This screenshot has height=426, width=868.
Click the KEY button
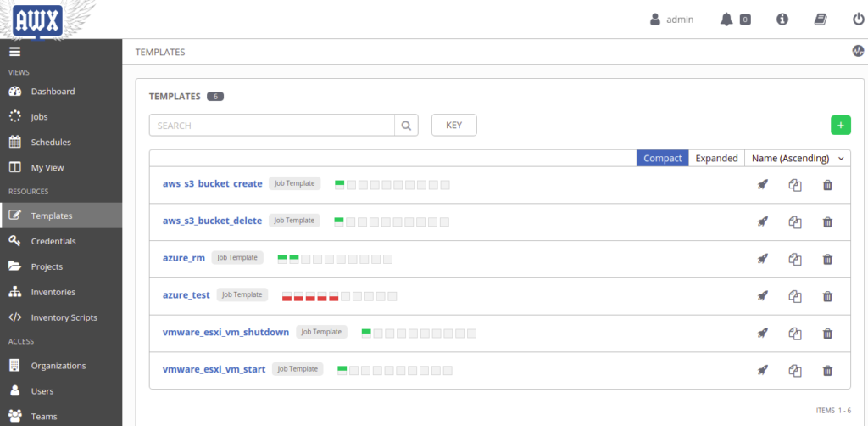454,126
